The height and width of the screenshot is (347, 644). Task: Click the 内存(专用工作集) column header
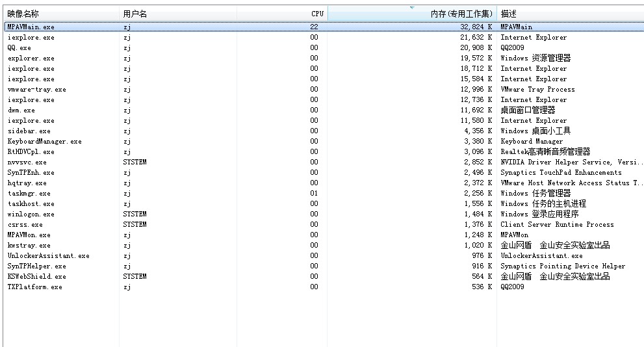pos(461,14)
